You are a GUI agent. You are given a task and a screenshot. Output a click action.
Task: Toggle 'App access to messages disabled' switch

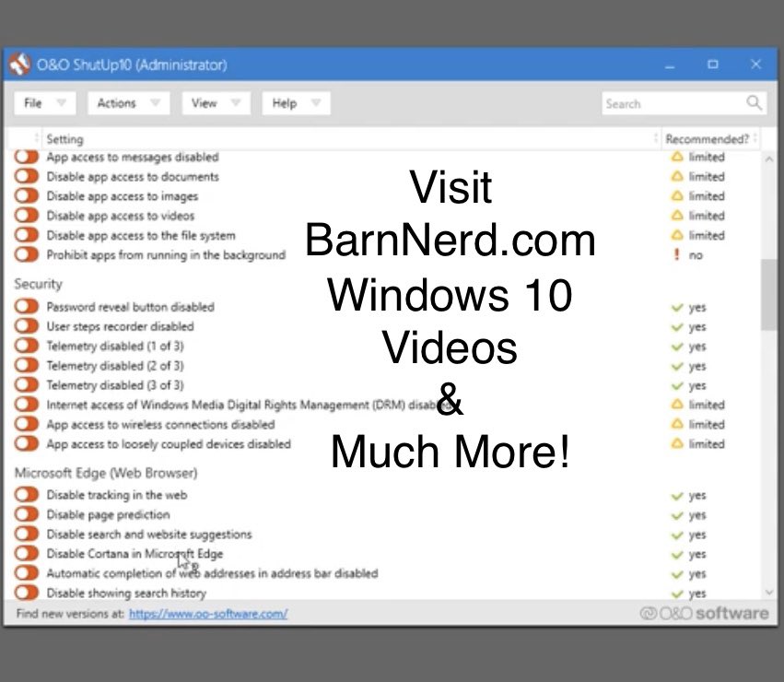tap(27, 157)
